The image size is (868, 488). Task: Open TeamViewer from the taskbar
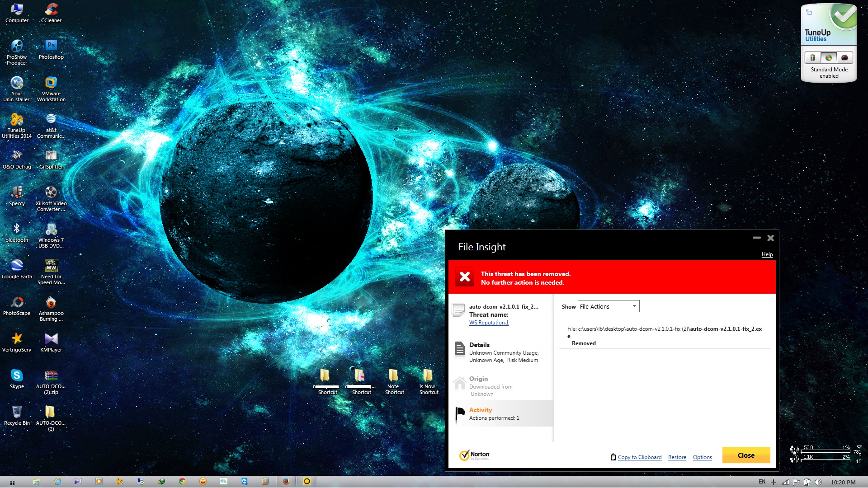pos(245,482)
